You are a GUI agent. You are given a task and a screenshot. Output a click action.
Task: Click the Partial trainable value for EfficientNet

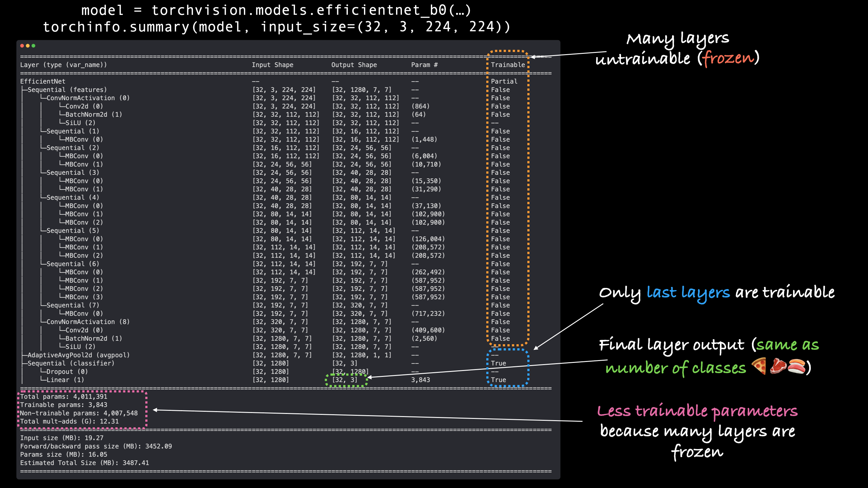tap(504, 81)
